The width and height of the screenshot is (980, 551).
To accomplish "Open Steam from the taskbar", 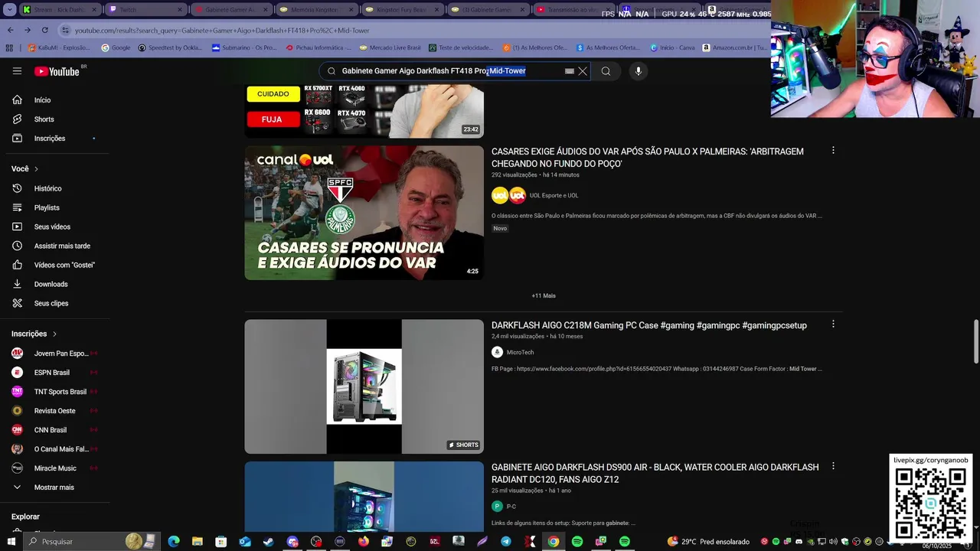I will (x=269, y=541).
